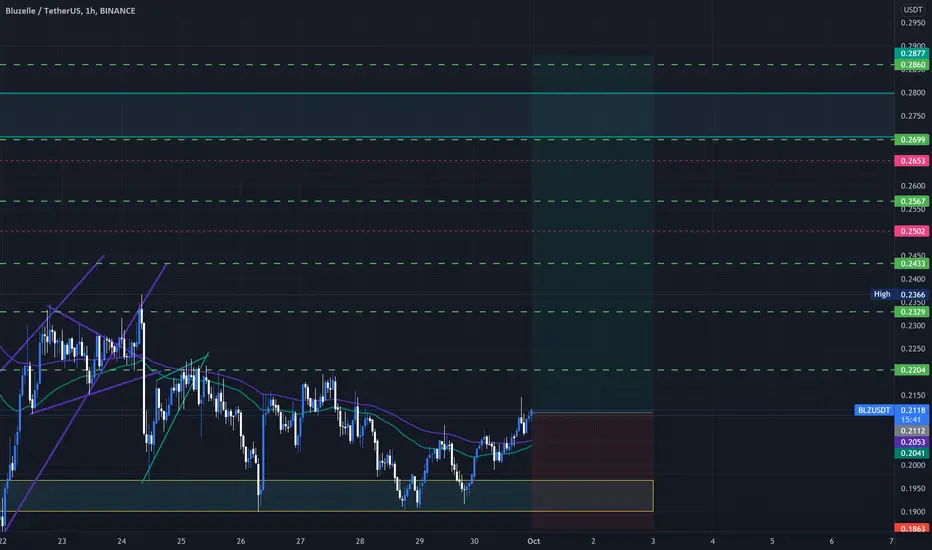Select the 0.2433 green price label
This screenshot has height=550, width=932.
[912, 263]
